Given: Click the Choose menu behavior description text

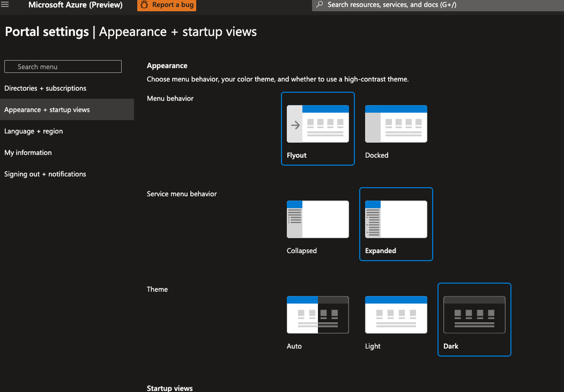Looking at the screenshot, I should (x=278, y=79).
